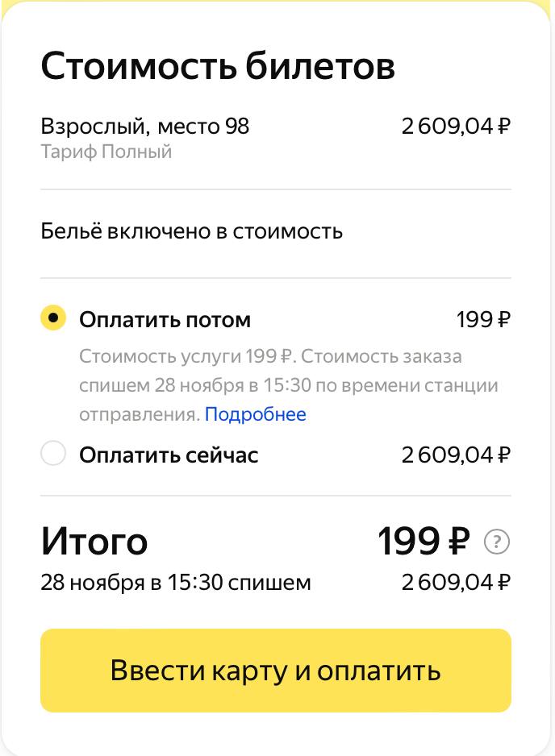Screen dimensions: 555x756
Task: Click the 199 ₽ price beside "Оплатить потом"
Action: (x=483, y=320)
